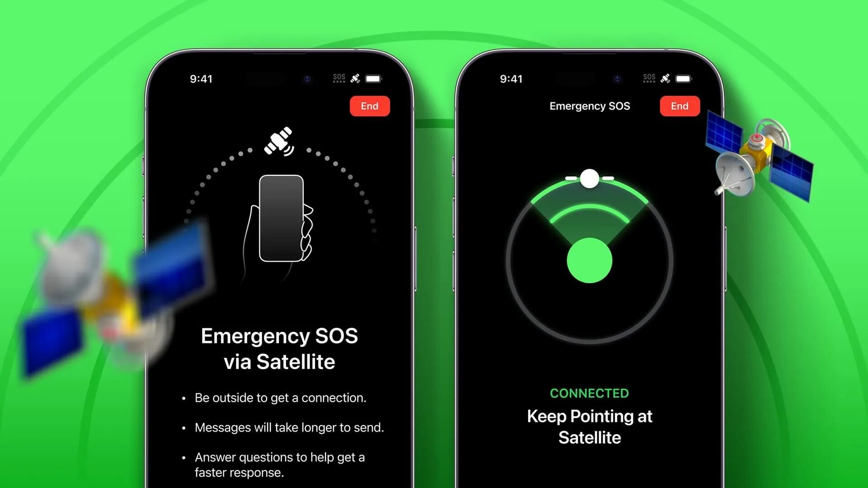The height and width of the screenshot is (488, 868).
Task: Tap End button on right phone screen
Action: click(x=679, y=106)
